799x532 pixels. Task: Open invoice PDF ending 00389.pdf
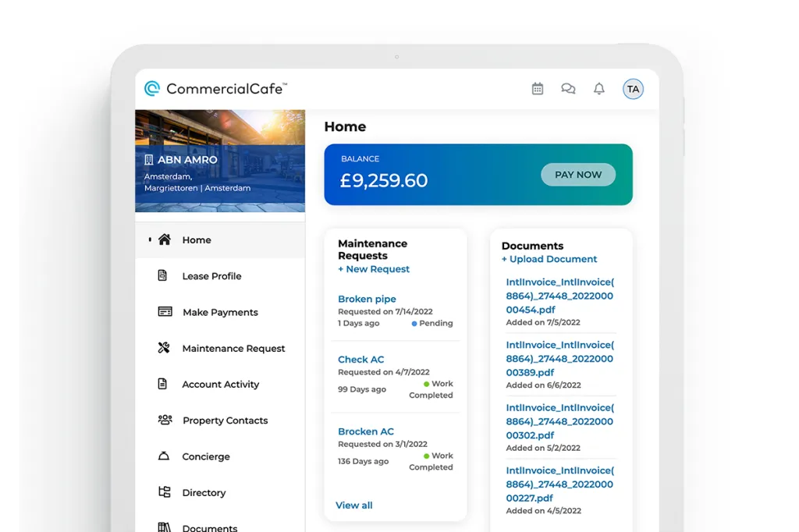pos(559,358)
